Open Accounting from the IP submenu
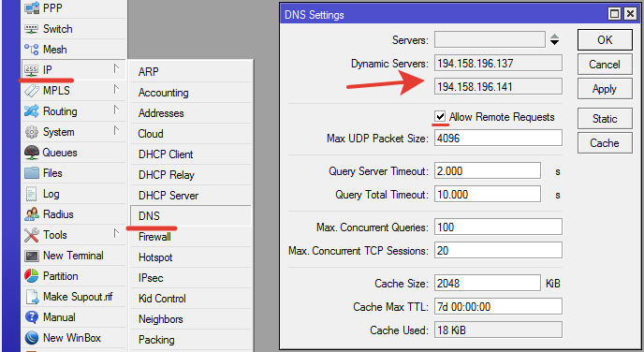Screen dimensions: 644x352 pyautogui.click(x=191, y=93)
